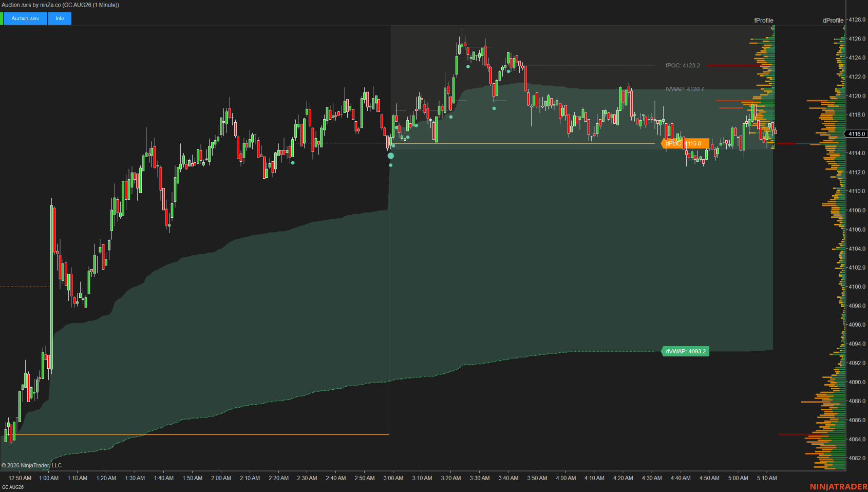Click the 4126.0 price axis label

click(x=857, y=39)
